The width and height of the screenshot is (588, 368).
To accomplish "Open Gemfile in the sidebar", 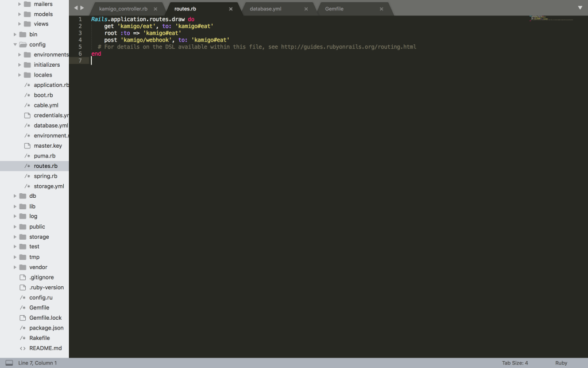I will coord(39,308).
